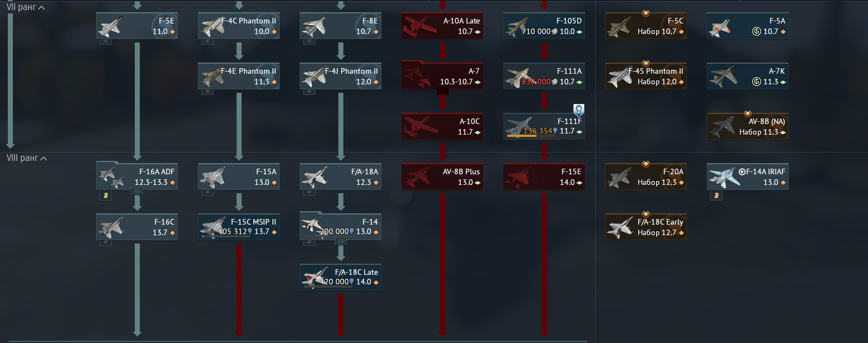
Task: Select the A-7K premium aircraft card
Action: 748,76
